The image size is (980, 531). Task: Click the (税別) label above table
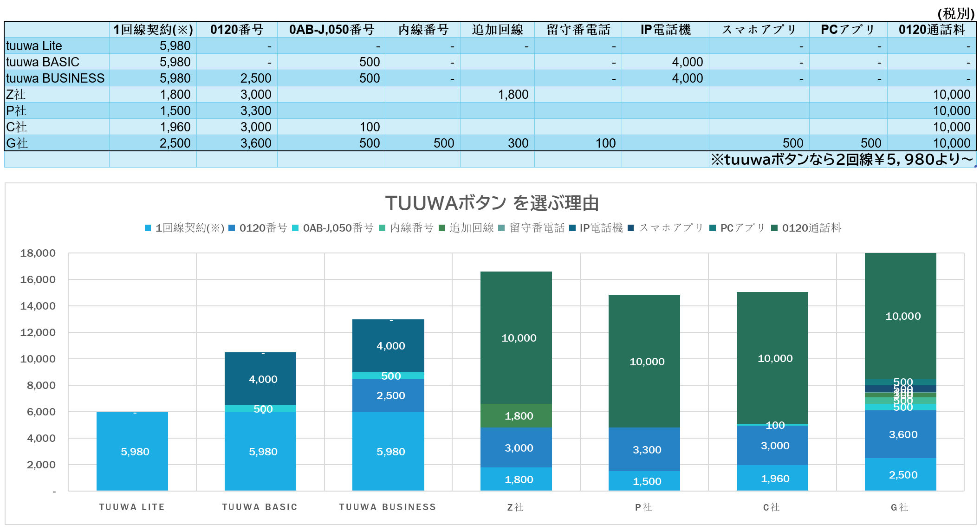pyautogui.click(x=955, y=13)
